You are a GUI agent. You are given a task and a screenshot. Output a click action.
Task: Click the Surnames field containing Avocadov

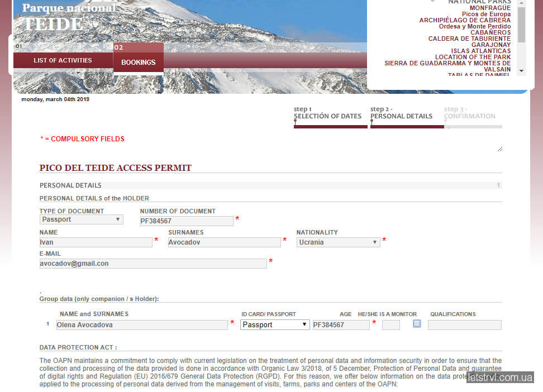(224, 242)
